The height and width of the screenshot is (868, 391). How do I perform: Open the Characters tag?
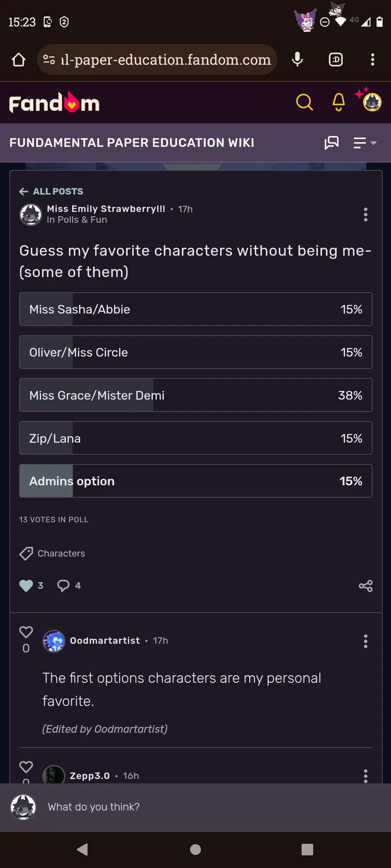coord(61,553)
